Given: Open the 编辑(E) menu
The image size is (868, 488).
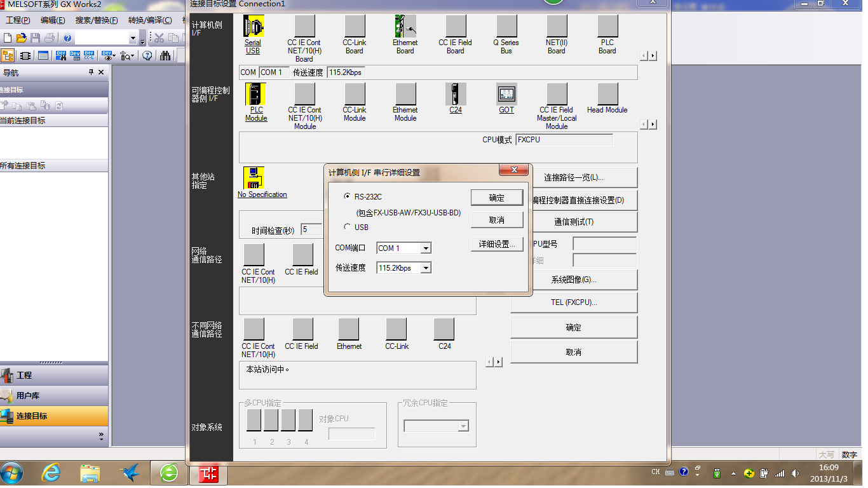Looking at the screenshot, I should (x=53, y=20).
